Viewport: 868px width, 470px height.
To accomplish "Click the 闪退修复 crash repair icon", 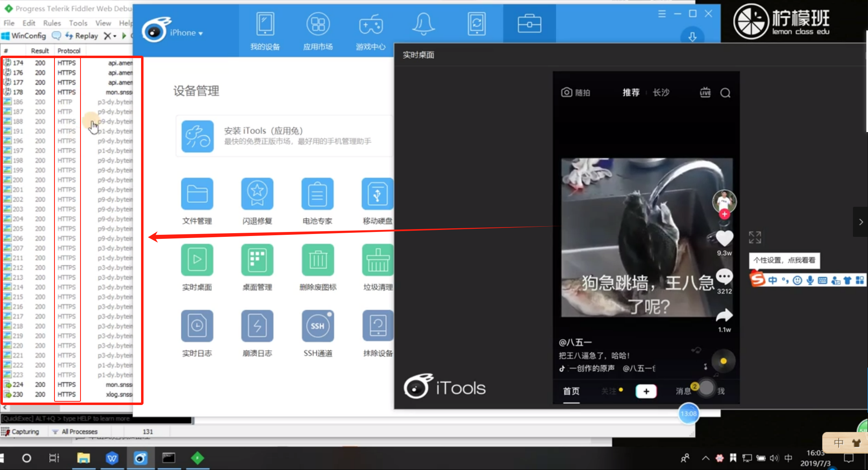I will 257,194.
